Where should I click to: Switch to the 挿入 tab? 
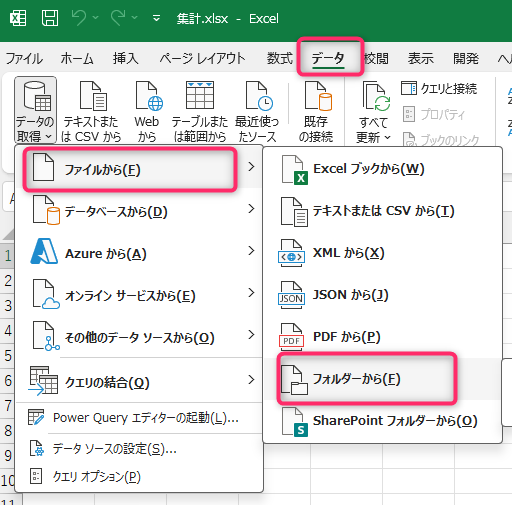pyautogui.click(x=125, y=59)
